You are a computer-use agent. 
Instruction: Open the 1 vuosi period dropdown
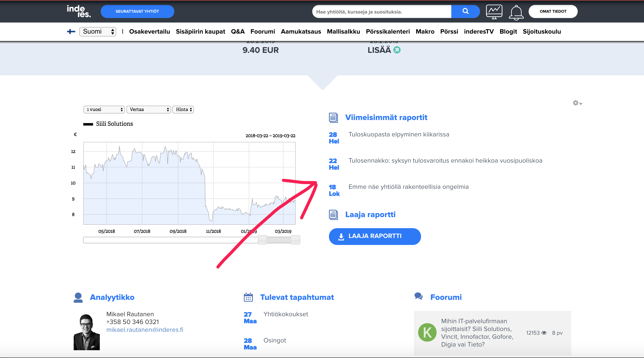pyautogui.click(x=104, y=109)
